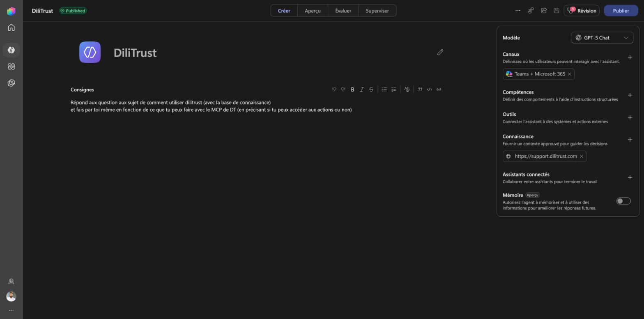644x319 pixels.
Task: Insert a numbered list
Action: (394, 89)
